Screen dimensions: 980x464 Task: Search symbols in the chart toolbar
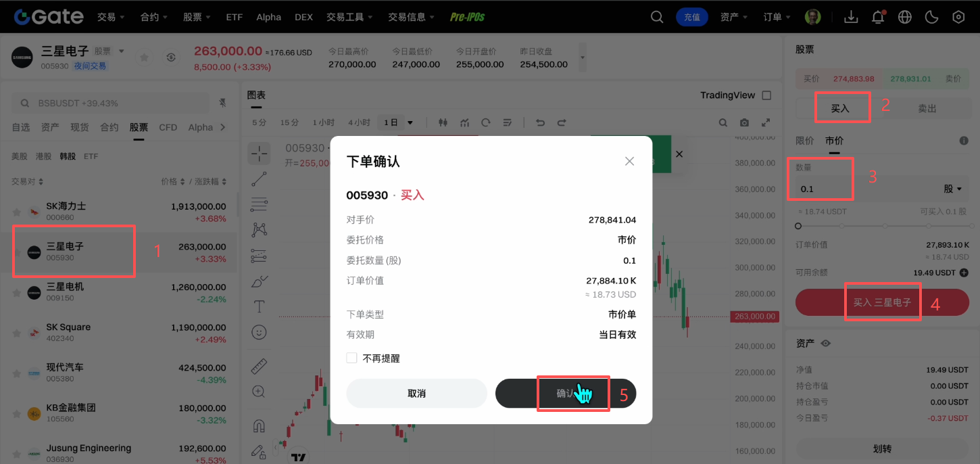tap(723, 122)
